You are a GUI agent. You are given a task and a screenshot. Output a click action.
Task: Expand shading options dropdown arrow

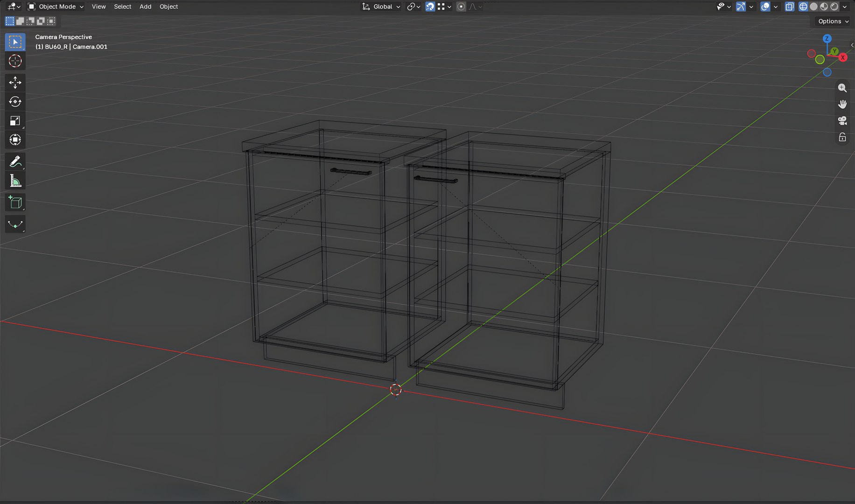pyautogui.click(x=845, y=7)
